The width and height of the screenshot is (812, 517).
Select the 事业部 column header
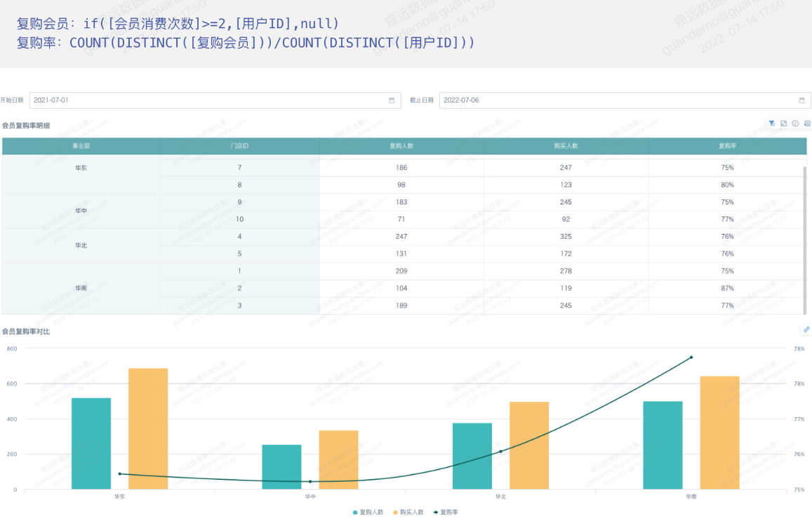click(81, 146)
